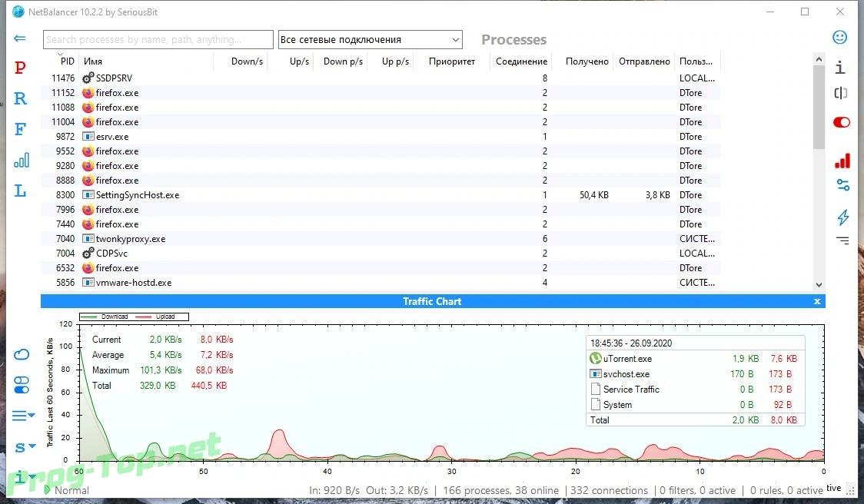
Task: Open the sliders settings icon on right
Action: (x=842, y=185)
